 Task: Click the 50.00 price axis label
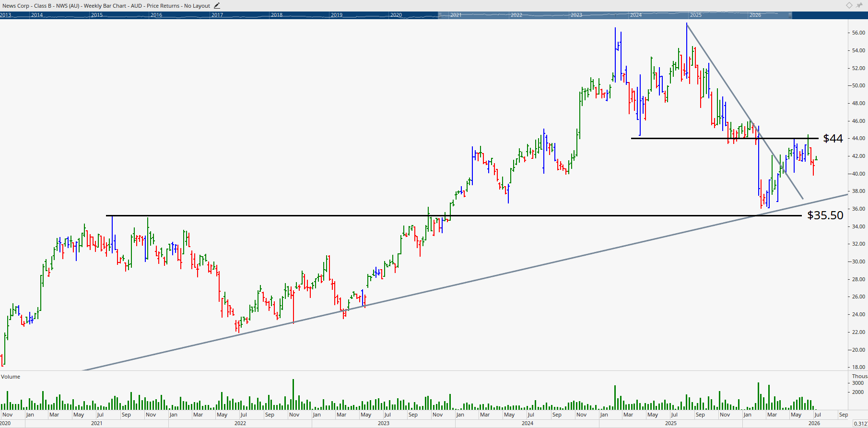858,85
